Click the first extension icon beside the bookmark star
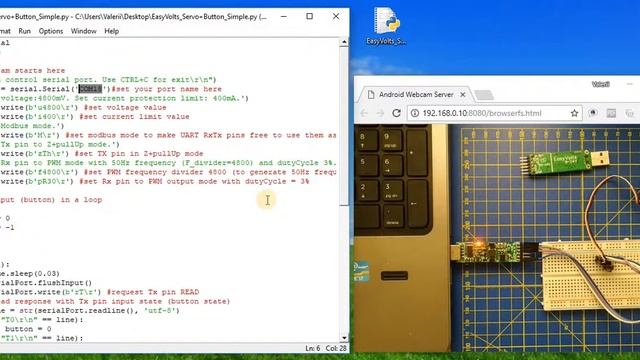This screenshot has height=360, width=640. 593,113
